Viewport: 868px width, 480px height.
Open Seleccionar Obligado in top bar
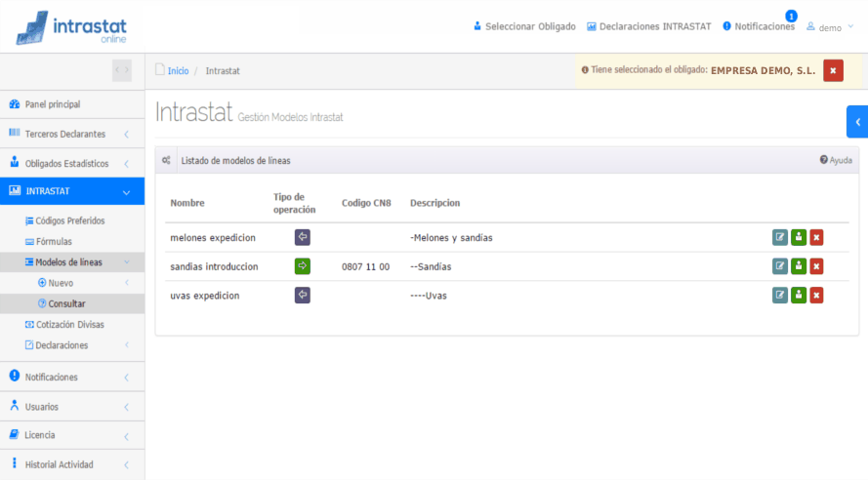[x=524, y=26]
